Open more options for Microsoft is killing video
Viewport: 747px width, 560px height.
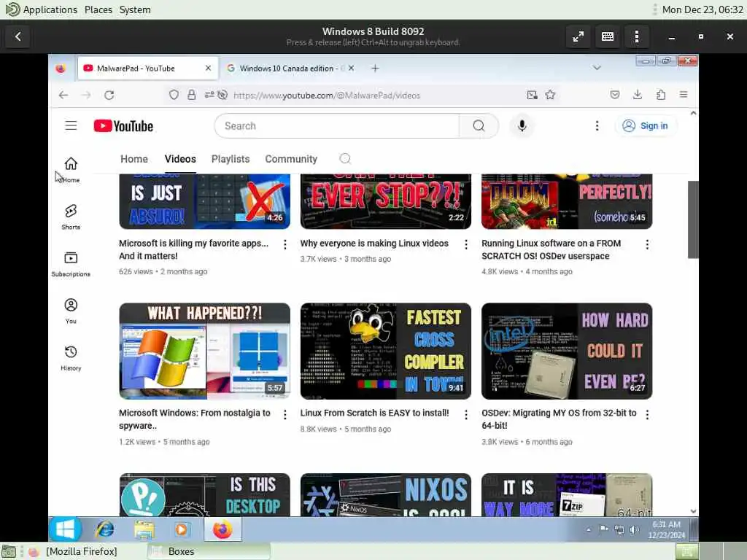coord(285,244)
